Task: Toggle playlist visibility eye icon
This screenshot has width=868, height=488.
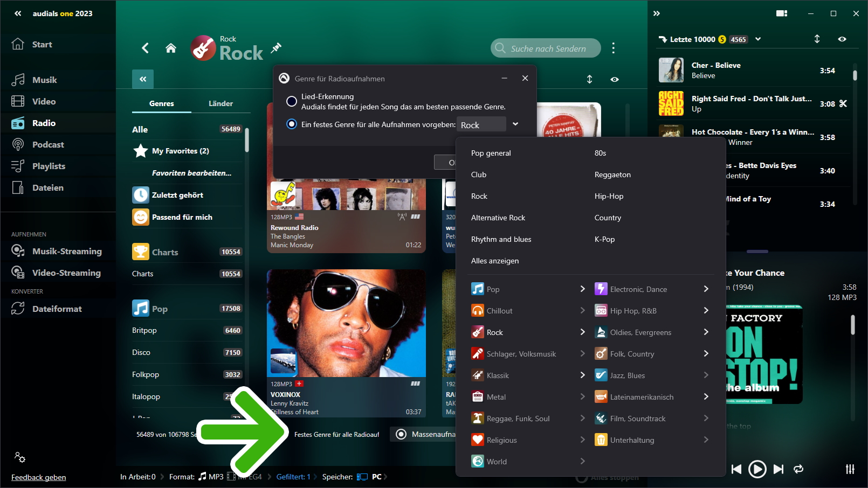Action: pos(842,39)
